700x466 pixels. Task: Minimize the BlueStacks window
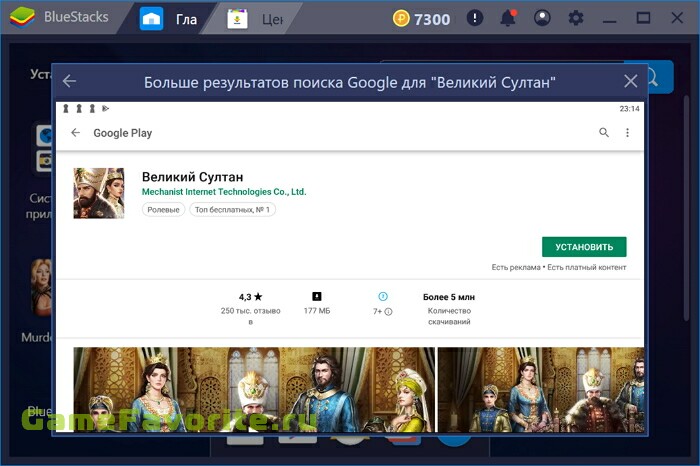(x=609, y=19)
